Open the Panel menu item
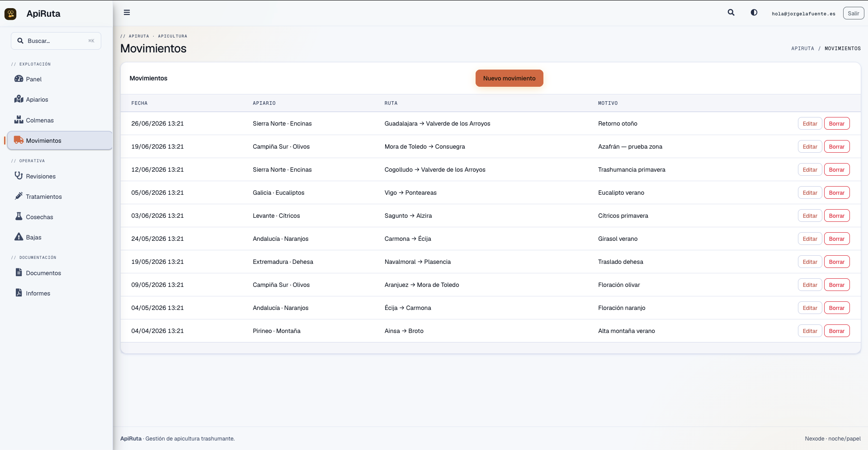 tap(60, 79)
